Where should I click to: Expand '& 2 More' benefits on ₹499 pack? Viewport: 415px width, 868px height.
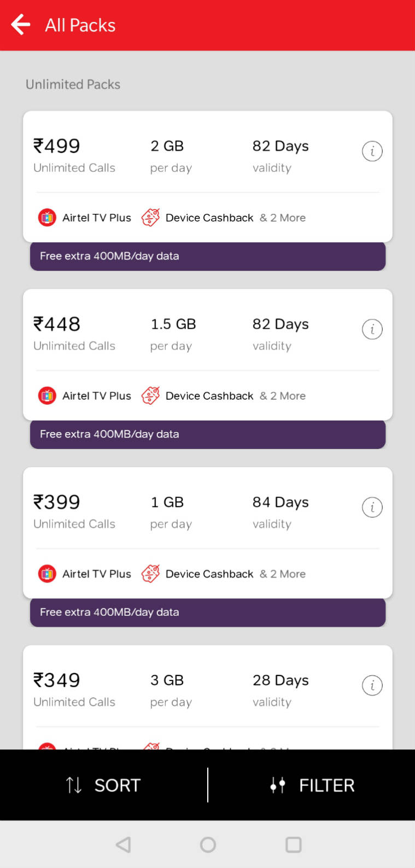[x=283, y=217]
